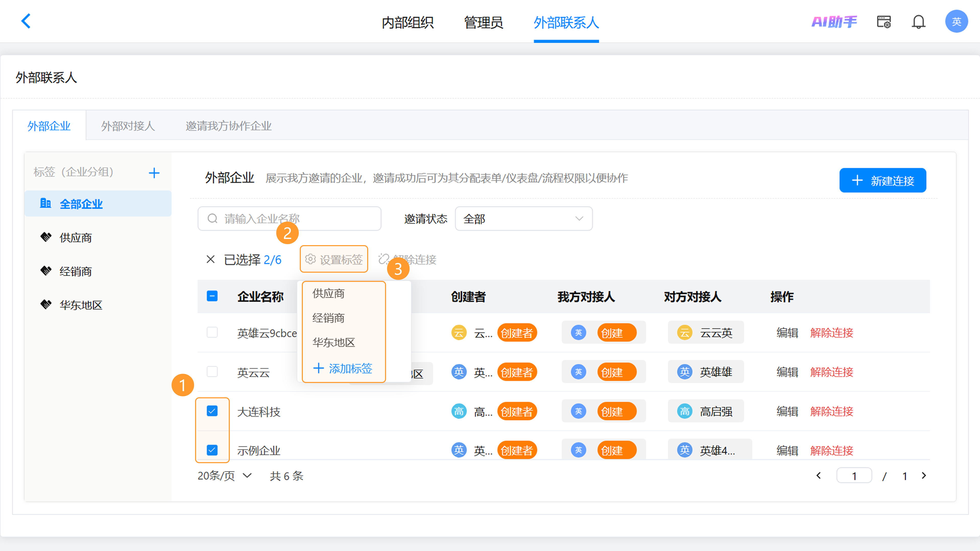This screenshot has width=980, height=551.
Task: Select 全部企业 in the tag sidebar
Action: click(x=98, y=203)
